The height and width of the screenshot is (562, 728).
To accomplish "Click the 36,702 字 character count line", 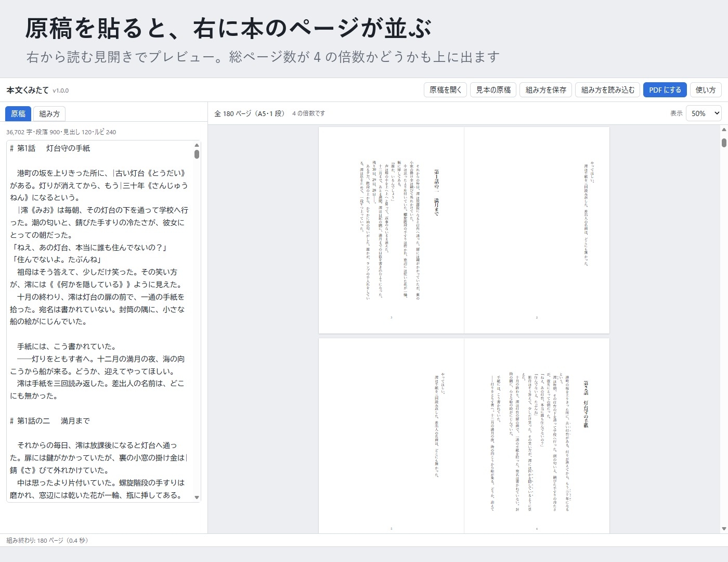I will coord(61,132).
